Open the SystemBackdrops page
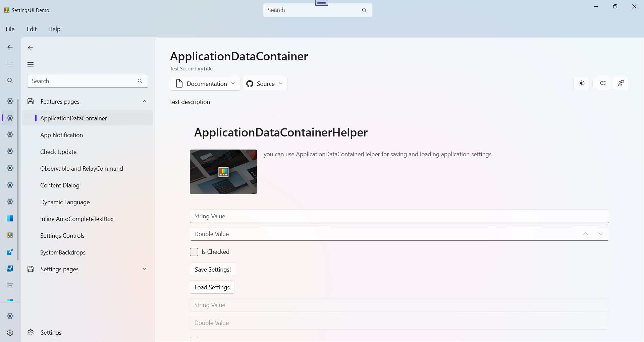This screenshot has height=342, width=644. 88,252
